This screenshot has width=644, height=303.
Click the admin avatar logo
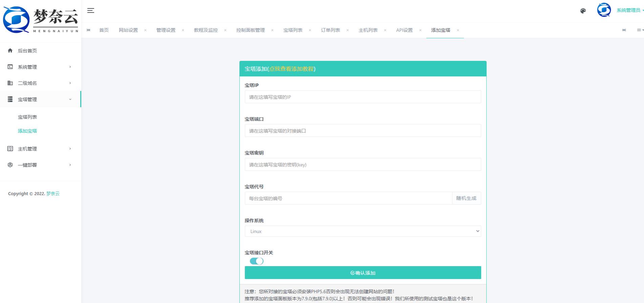click(x=604, y=10)
